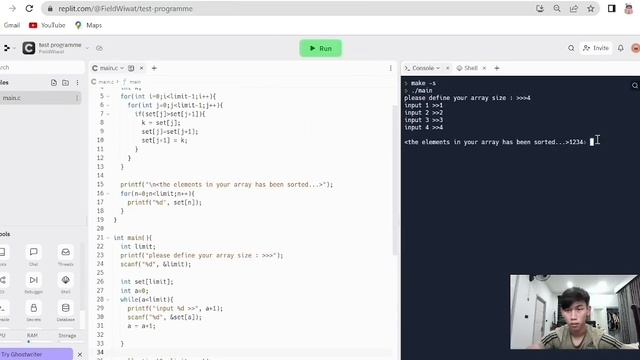Image resolution: width=640 pixels, height=360 pixels.
Task: Click the webcam video overlay thumbnail
Action: point(575,312)
